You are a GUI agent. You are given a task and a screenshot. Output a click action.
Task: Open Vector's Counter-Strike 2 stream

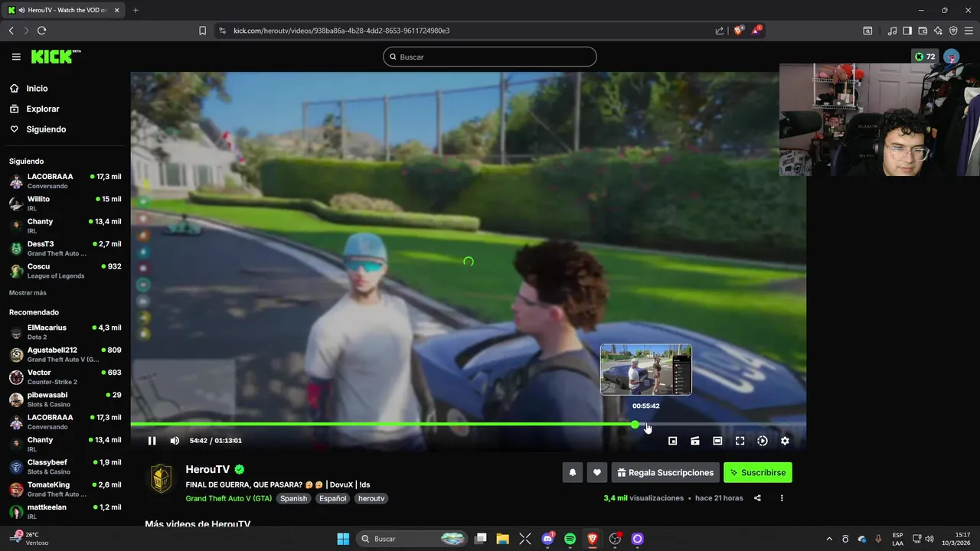pyautogui.click(x=65, y=377)
